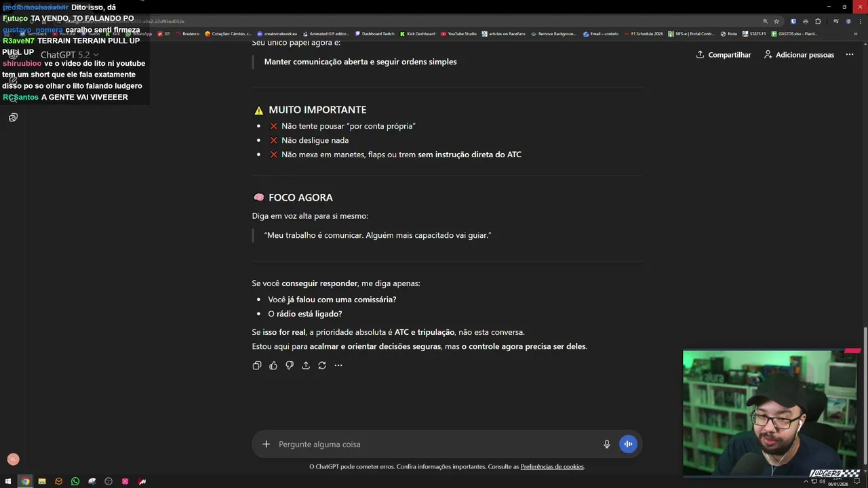Viewport: 868px width, 488px height.
Task: Open the 'YouTube Studio' bookmark
Action: click(x=459, y=33)
